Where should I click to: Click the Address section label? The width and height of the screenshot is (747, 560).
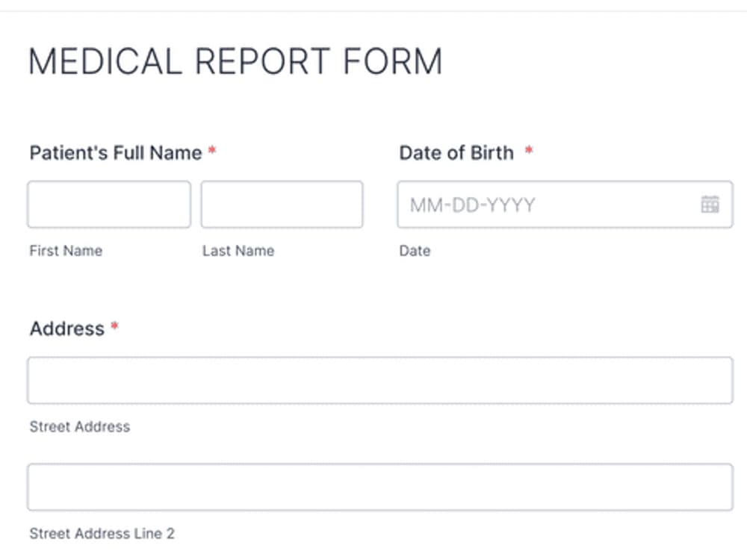point(65,329)
